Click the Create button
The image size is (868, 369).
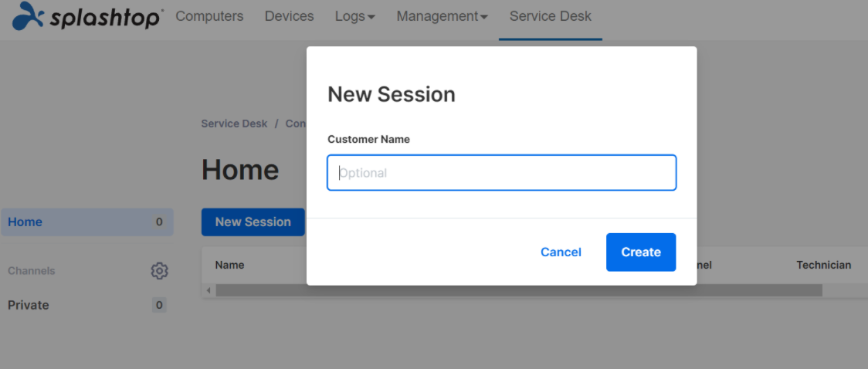click(x=640, y=252)
